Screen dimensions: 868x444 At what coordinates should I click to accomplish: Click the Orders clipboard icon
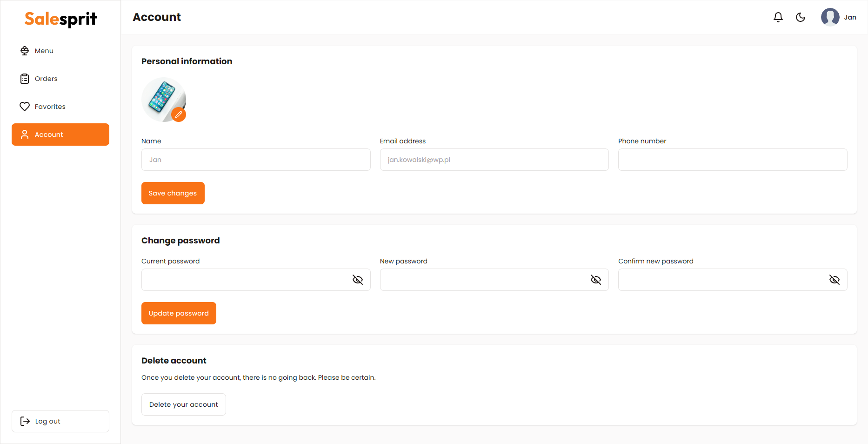pos(25,79)
